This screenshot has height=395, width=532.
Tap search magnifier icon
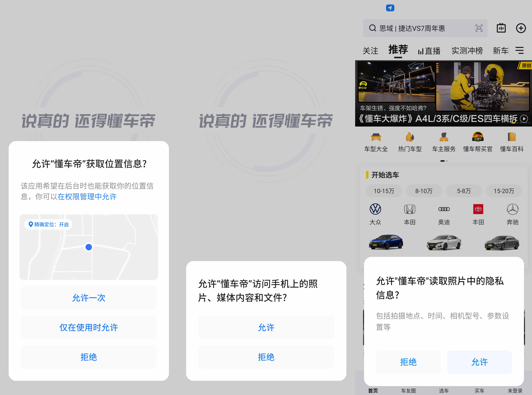click(x=373, y=28)
